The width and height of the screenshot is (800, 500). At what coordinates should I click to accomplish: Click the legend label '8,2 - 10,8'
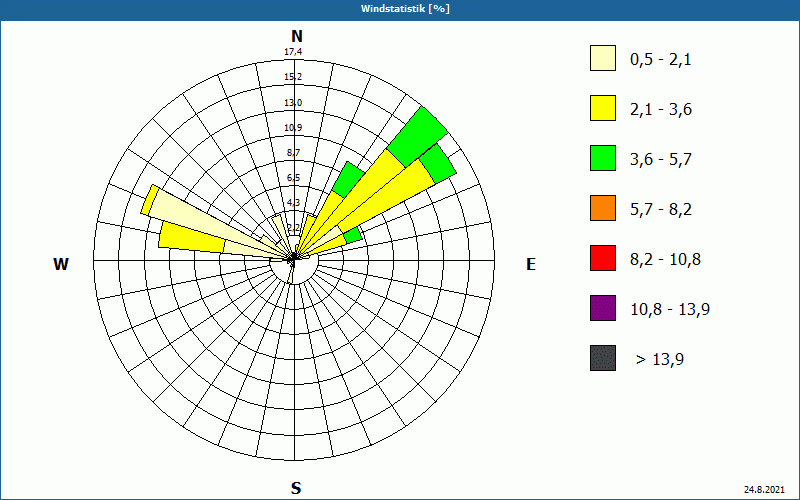coord(665,260)
